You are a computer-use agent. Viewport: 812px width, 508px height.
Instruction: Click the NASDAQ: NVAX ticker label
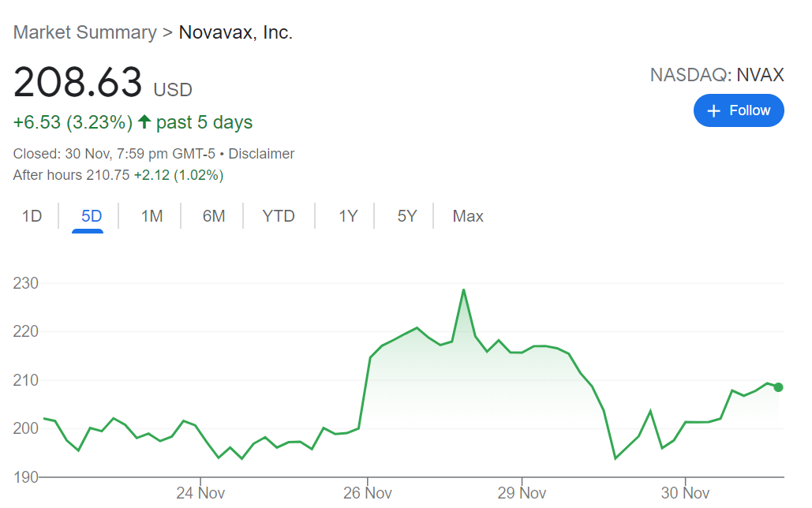coord(717,75)
